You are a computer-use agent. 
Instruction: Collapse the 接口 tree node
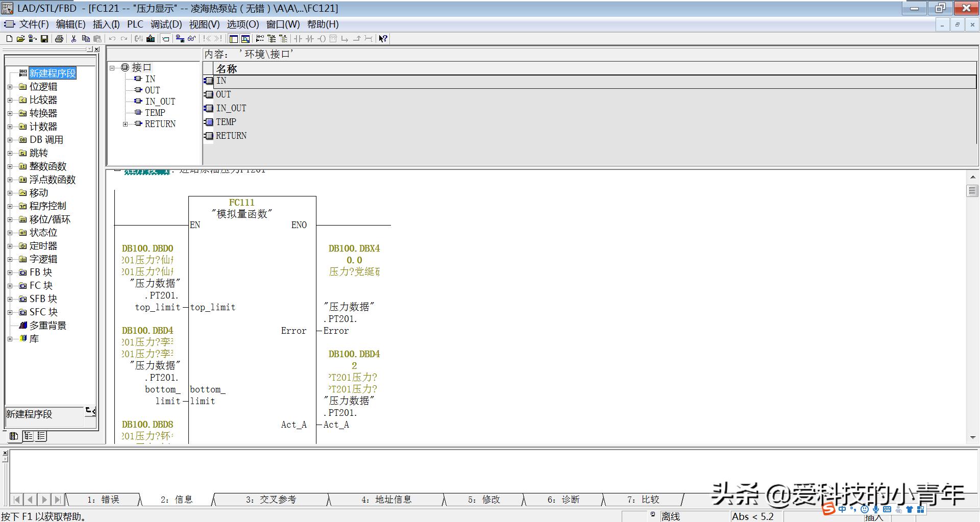113,67
